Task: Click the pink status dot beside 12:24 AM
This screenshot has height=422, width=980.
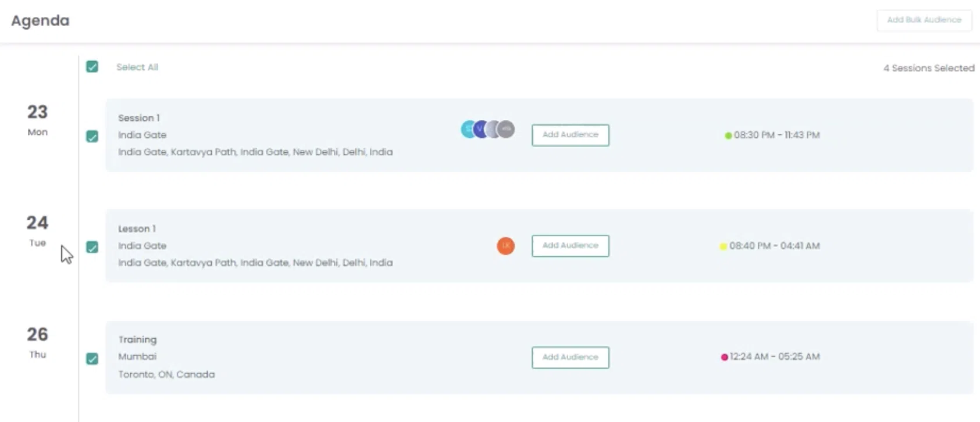Action: click(724, 357)
